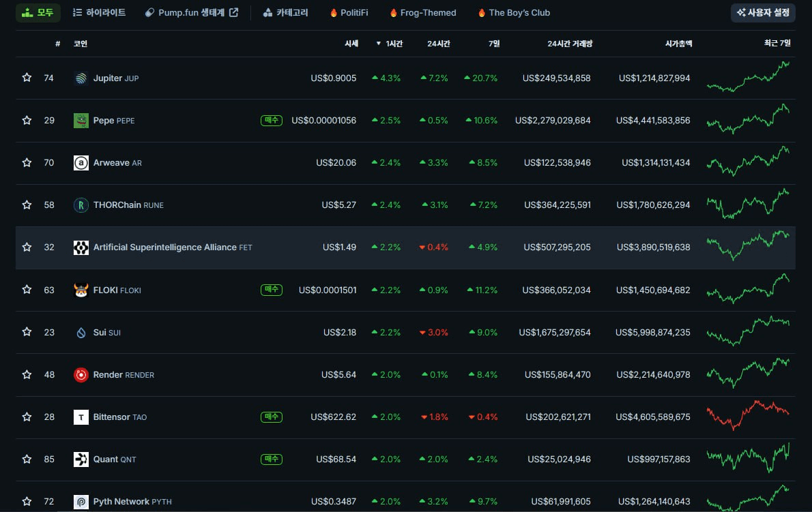Add Bittensor to favorites via star
Image resolution: width=812 pixels, height=512 pixels.
[27, 417]
